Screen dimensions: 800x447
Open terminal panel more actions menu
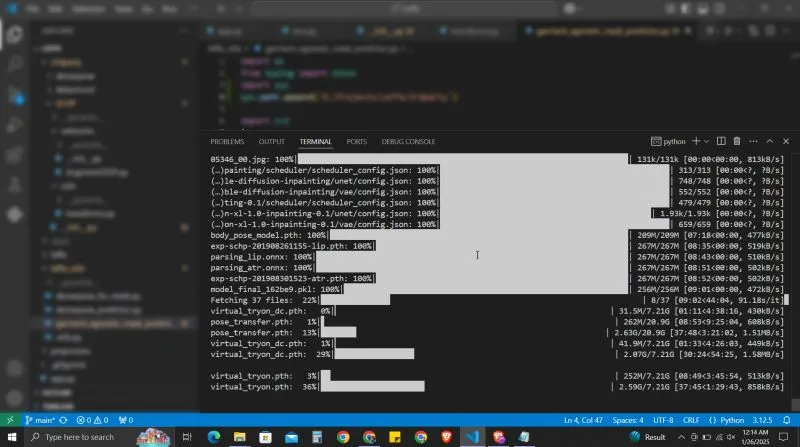[x=753, y=142]
